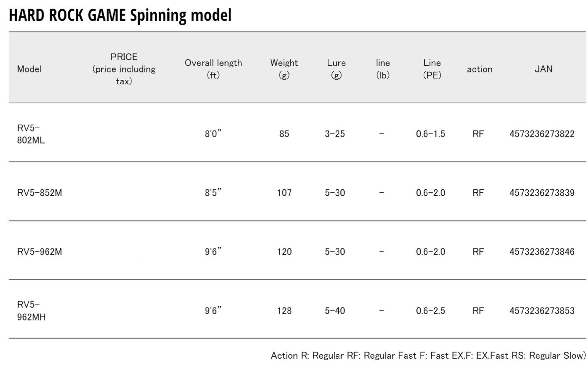
Task: Click JAN code 4573236273839
Action: 542,193
